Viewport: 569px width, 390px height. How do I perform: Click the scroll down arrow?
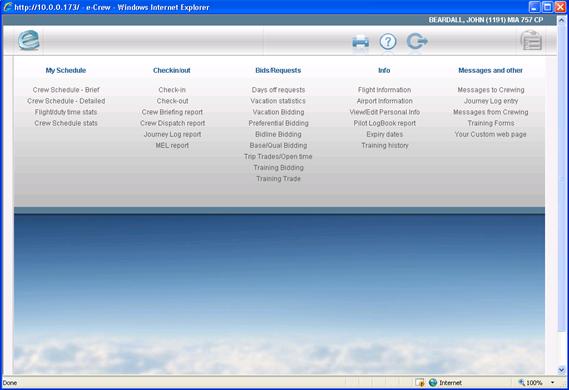[561, 370]
